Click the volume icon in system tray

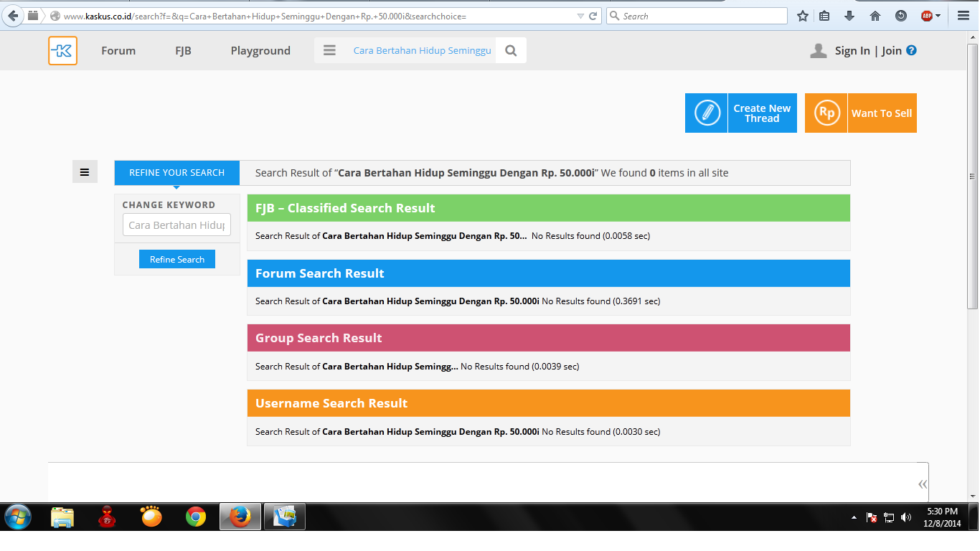coord(906,517)
